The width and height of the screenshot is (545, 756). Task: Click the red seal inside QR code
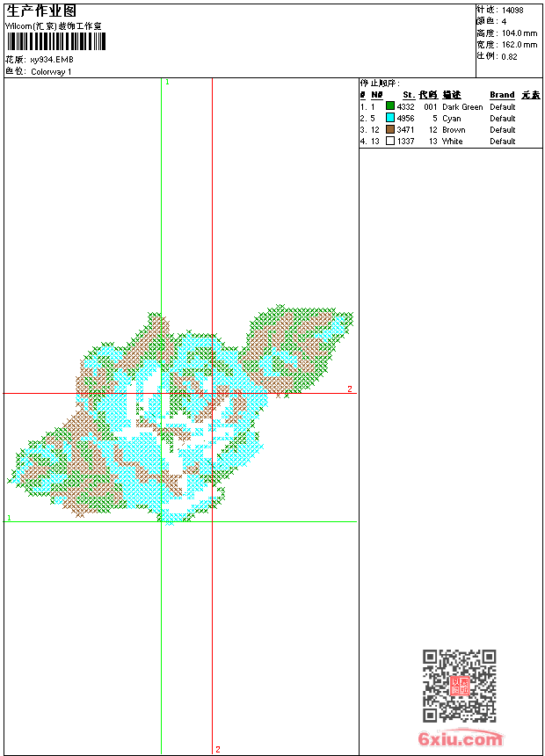[459, 687]
